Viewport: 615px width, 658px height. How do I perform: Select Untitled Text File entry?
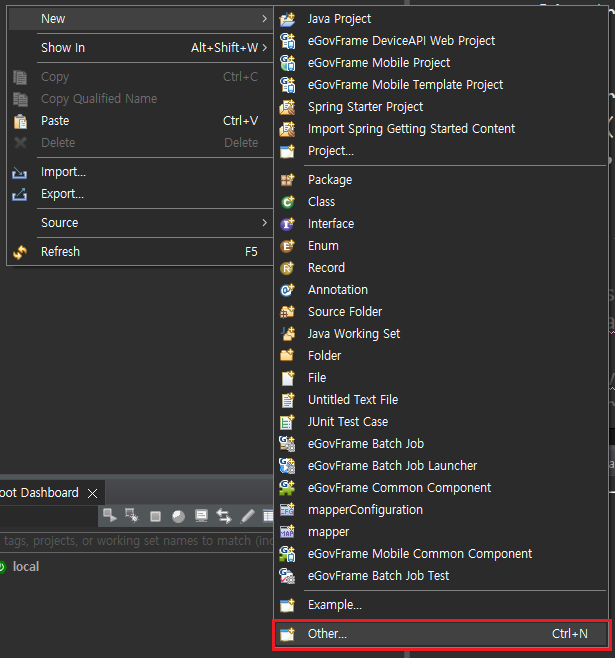441,400
